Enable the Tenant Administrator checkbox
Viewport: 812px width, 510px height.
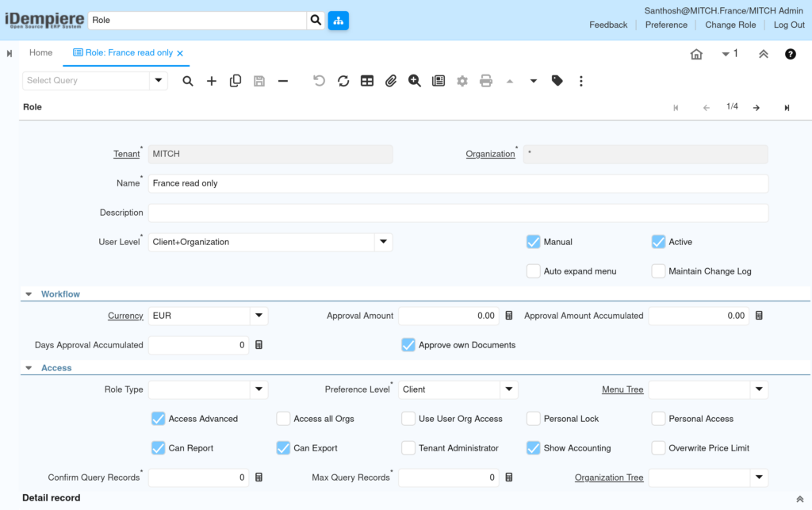pos(408,448)
